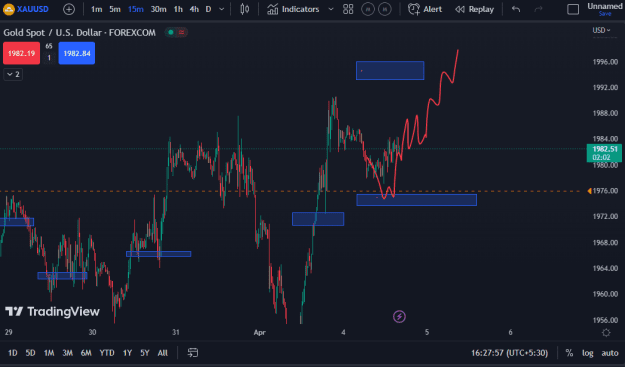
Task: Click the blue buy price 1982.84
Action: (x=77, y=53)
